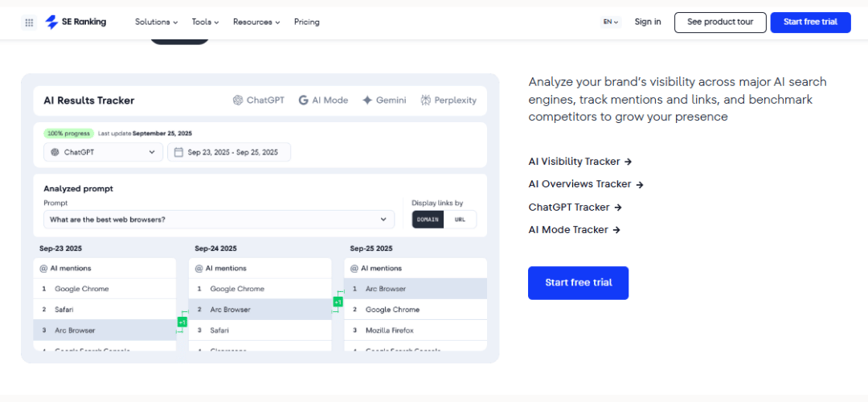Image resolution: width=868 pixels, height=402 pixels.
Task: Select the ChatGPT engine tab
Action: pyautogui.click(x=259, y=100)
